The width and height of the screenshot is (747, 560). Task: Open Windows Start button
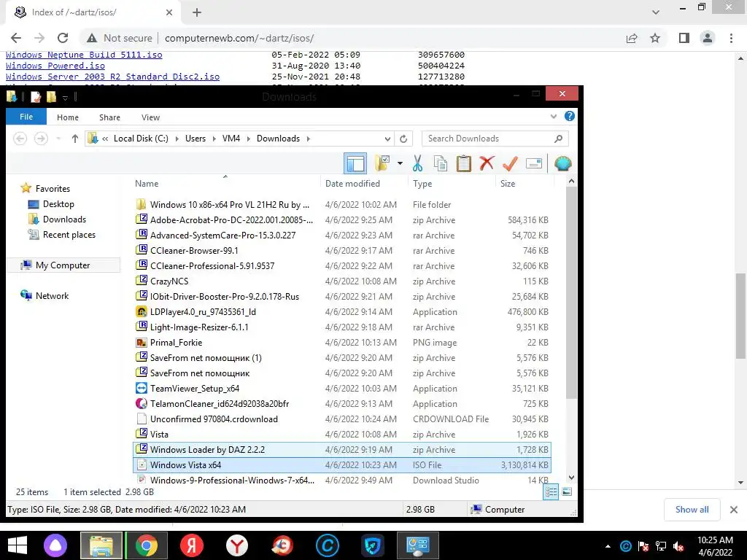18,545
